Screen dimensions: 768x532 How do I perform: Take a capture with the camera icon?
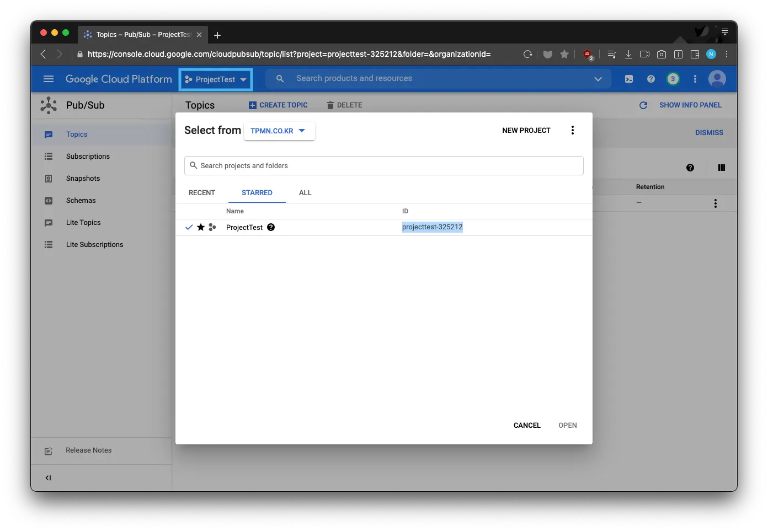(662, 54)
